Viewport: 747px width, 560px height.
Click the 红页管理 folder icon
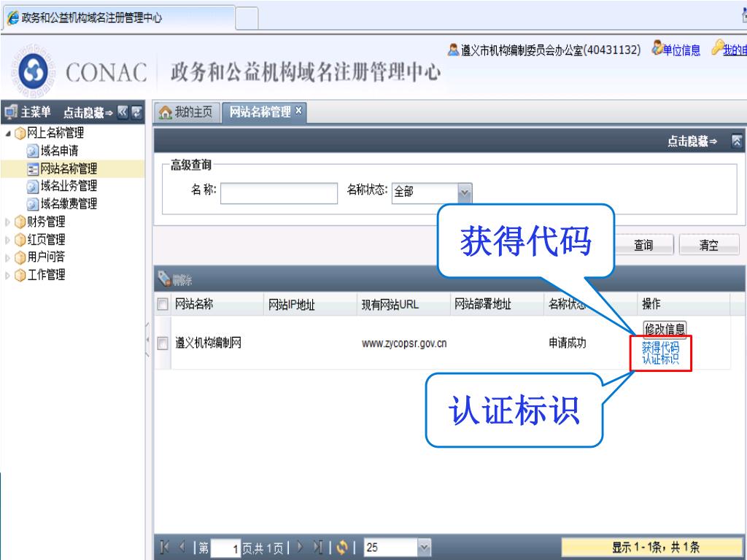pyautogui.click(x=20, y=240)
